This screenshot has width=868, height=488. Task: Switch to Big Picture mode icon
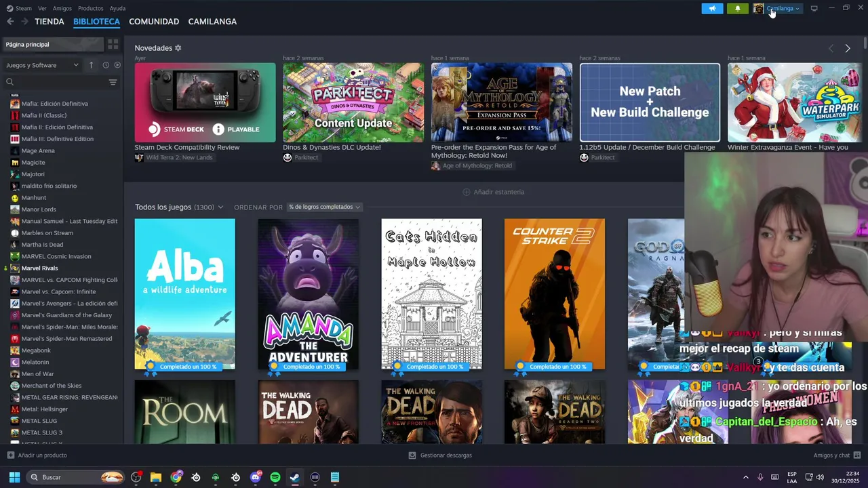(x=814, y=8)
